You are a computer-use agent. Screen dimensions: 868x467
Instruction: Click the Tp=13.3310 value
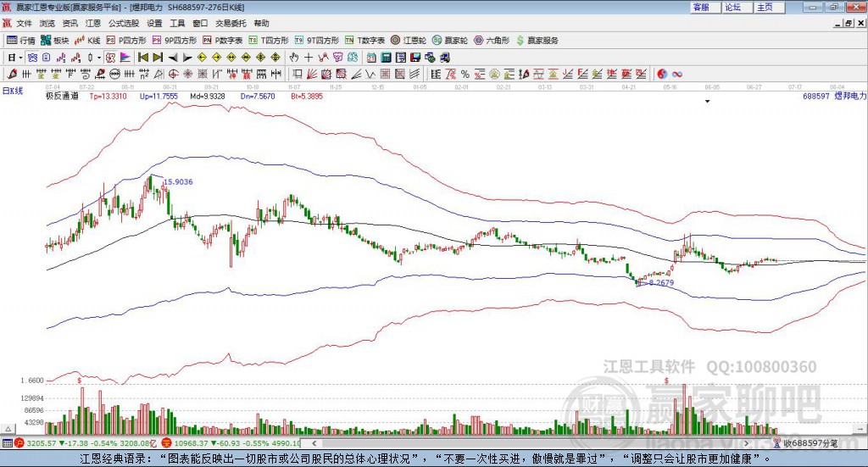[x=108, y=96]
